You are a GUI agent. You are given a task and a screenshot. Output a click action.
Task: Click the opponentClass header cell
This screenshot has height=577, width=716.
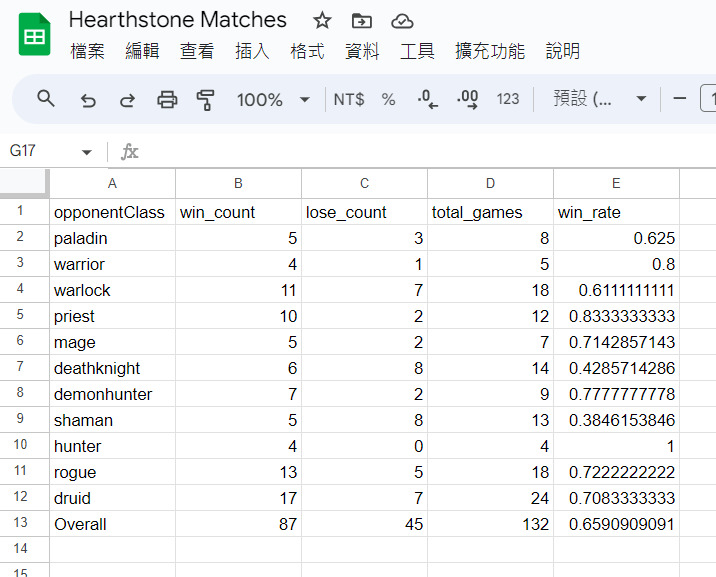[x=112, y=212]
